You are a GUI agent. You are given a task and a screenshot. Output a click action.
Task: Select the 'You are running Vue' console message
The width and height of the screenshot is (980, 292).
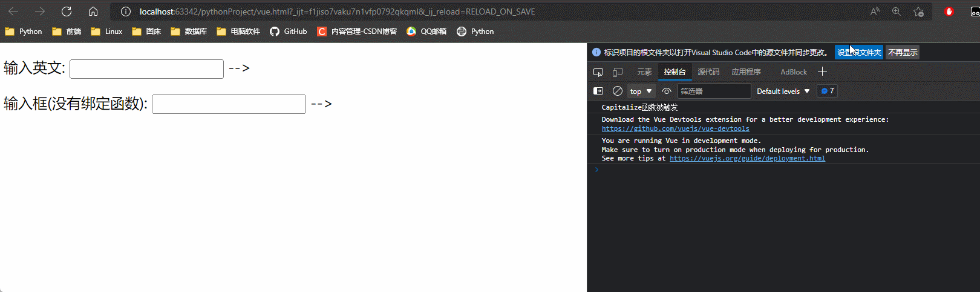click(735, 150)
